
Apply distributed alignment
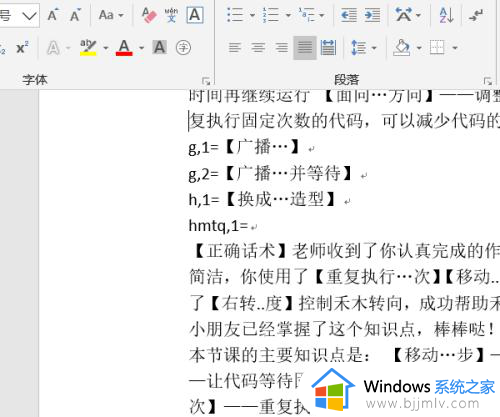point(328,48)
